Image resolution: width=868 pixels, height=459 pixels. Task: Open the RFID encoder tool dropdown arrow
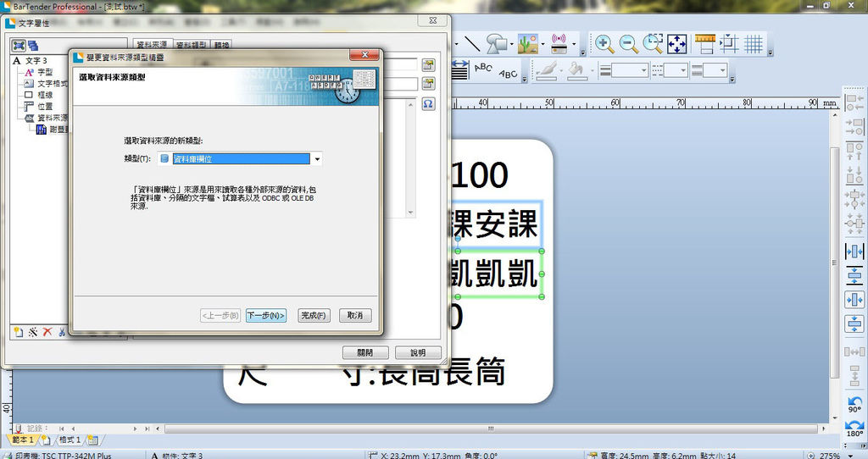(x=574, y=44)
